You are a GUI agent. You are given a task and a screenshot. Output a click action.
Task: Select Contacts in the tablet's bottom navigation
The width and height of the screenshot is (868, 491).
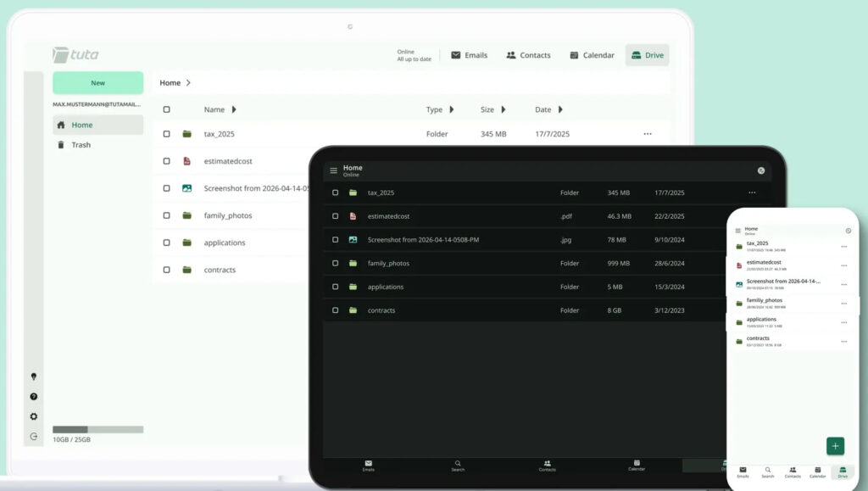tap(548, 466)
